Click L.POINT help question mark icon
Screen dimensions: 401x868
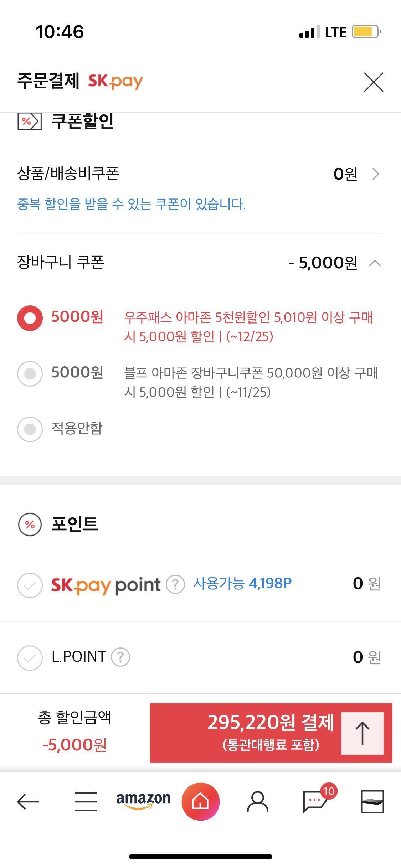tap(120, 657)
